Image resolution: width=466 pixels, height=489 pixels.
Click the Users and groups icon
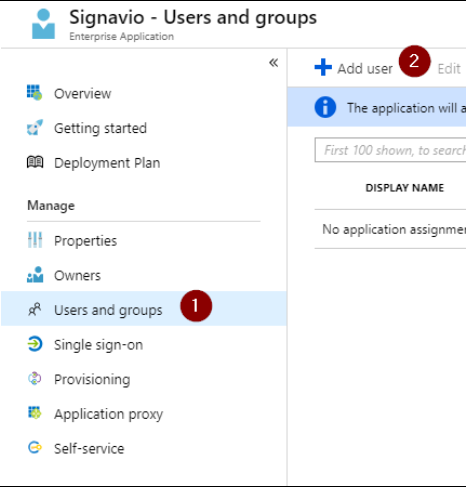35,309
